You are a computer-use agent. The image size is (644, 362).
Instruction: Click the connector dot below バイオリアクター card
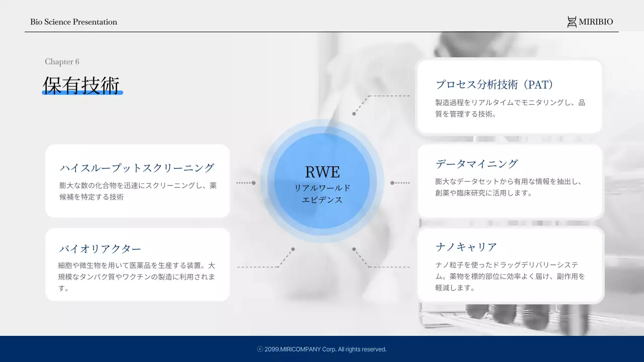coord(292,248)
